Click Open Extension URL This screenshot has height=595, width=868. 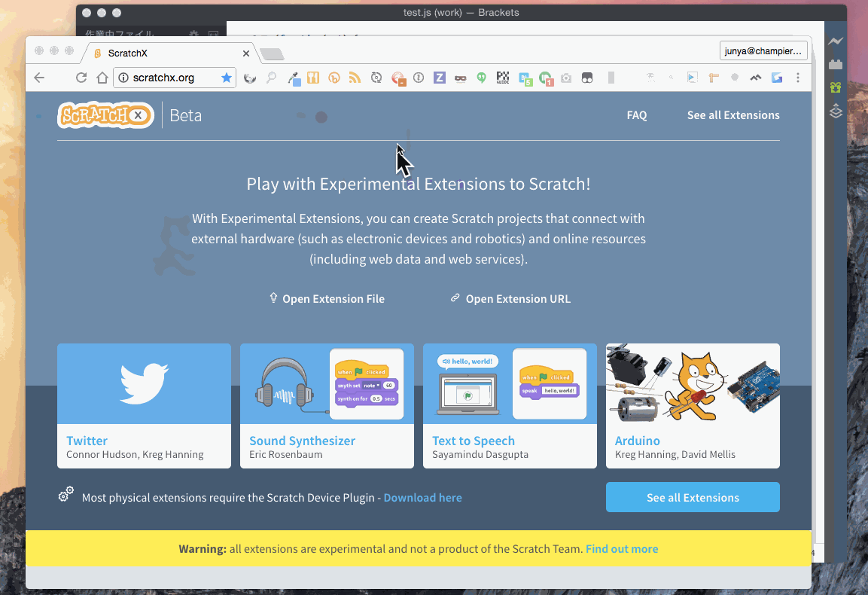510,298
